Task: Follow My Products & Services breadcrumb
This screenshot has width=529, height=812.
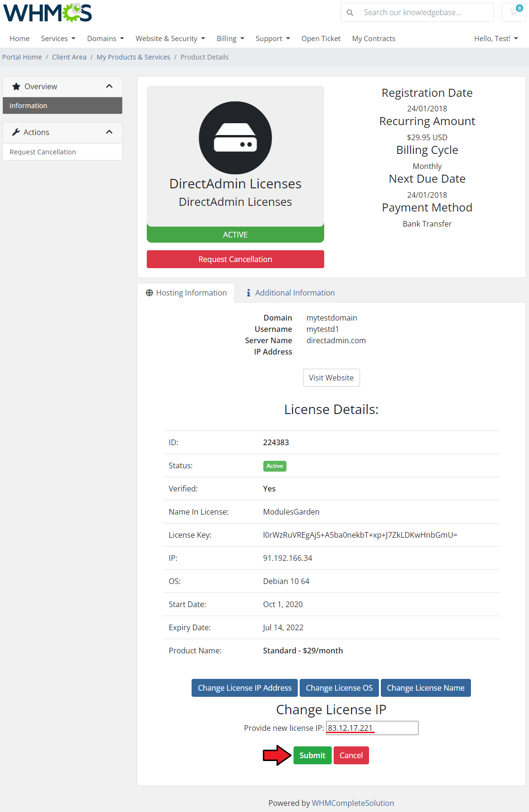Action: (134, 57)
